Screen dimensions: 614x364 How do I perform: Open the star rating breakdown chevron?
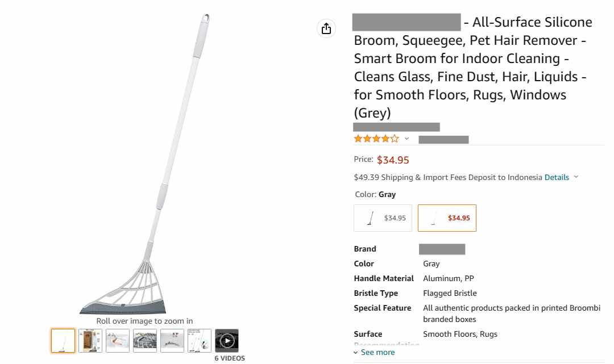[x=406, y=139]
